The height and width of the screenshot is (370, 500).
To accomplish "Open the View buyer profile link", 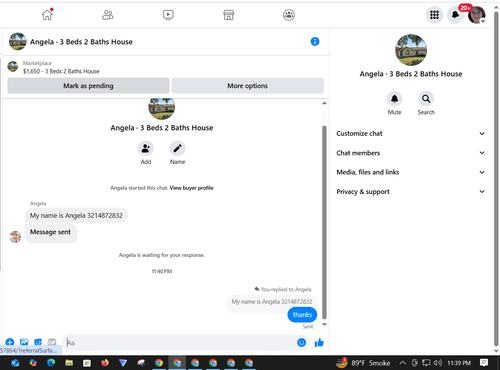I will pyautogui.click(x=191, y=188).
